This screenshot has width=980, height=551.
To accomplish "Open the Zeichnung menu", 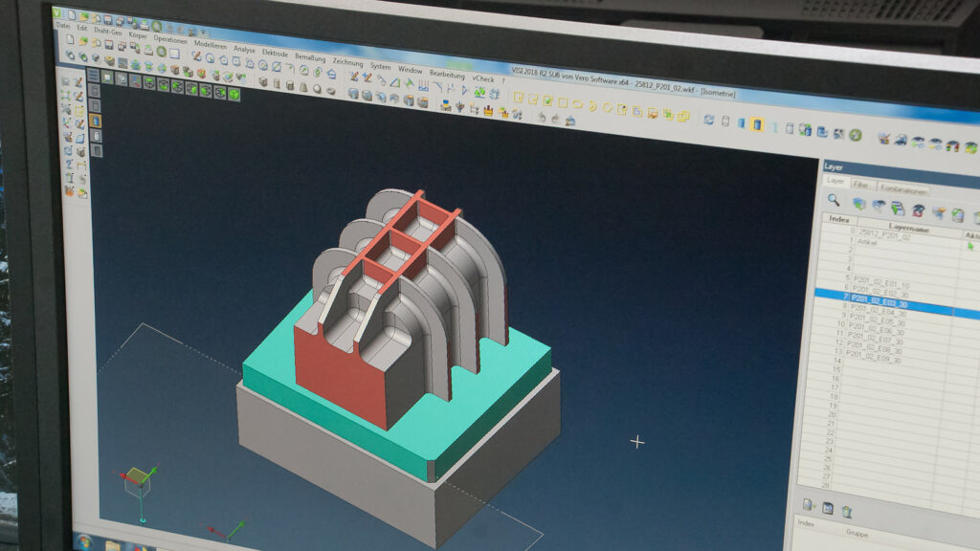I will [x=347, y=62].
